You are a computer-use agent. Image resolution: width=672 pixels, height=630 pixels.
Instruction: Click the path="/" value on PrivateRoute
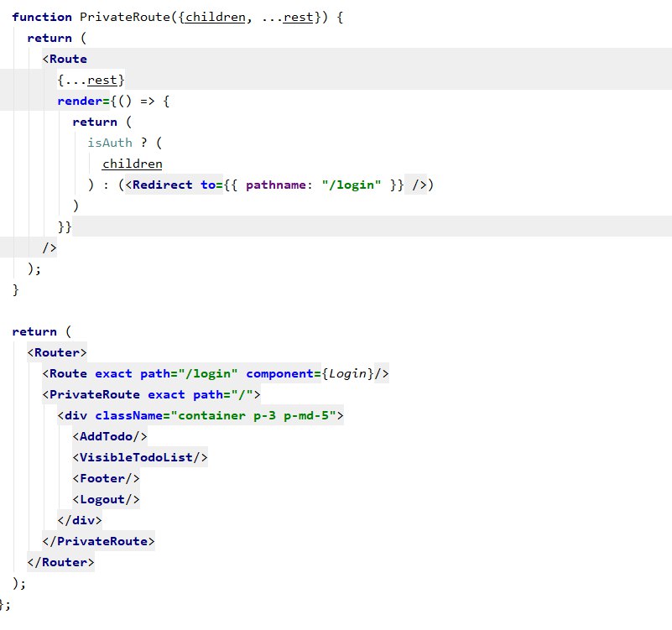click(x=242, y=395)
